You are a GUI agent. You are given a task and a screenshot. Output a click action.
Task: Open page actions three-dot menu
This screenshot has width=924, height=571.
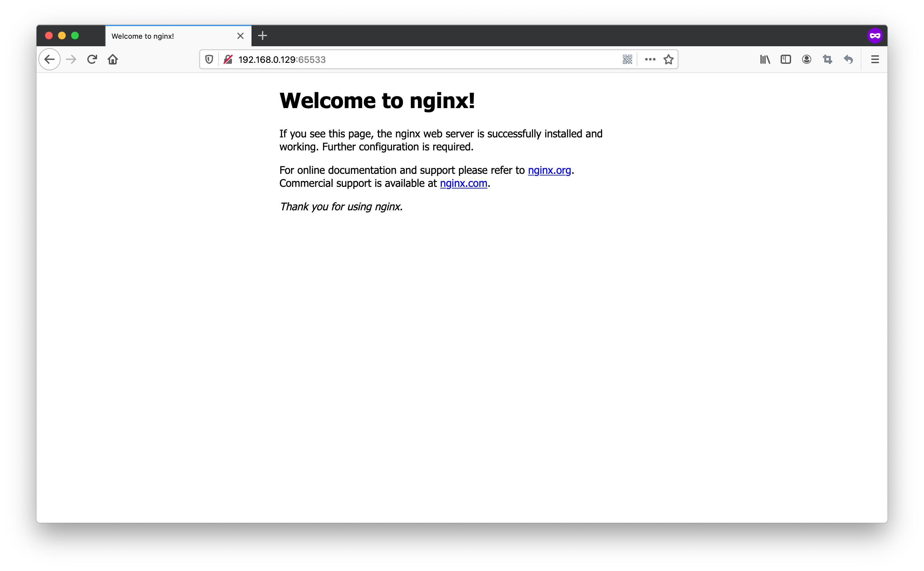tap(650, 59)
